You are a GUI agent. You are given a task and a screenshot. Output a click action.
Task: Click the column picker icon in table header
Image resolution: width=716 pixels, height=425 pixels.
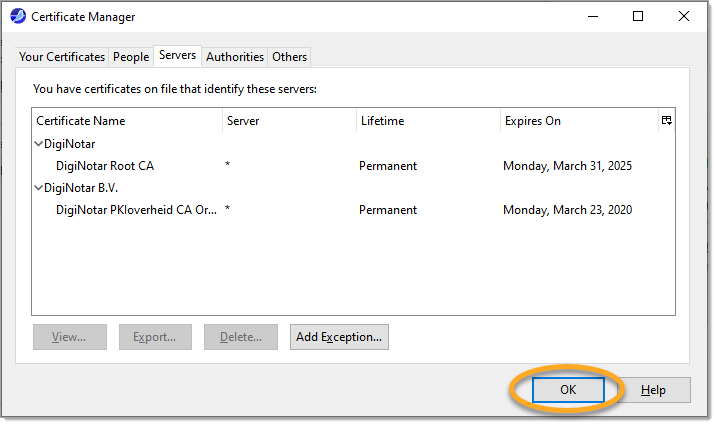pyautogui.click(x=666, y=120)
